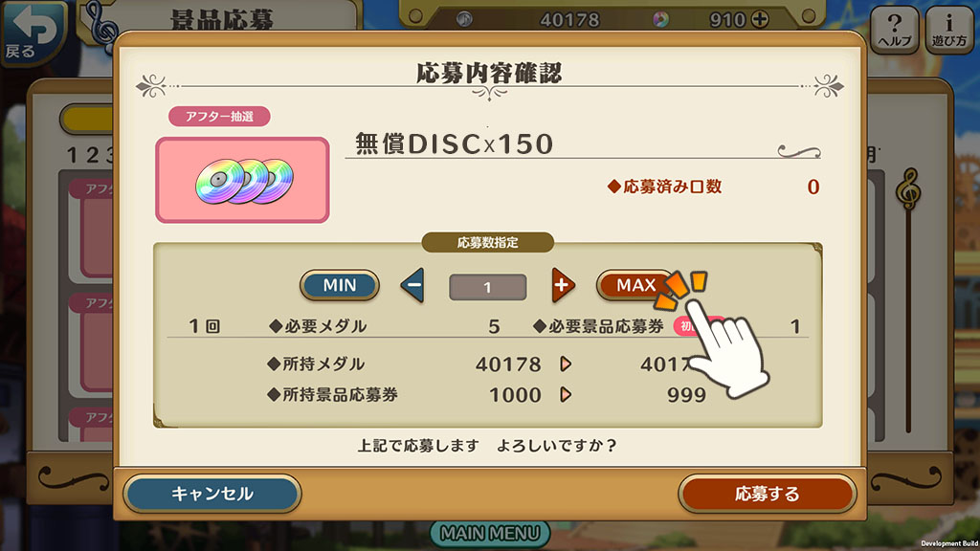980x551 pixels.
Task: Click the rainbow disc currency icon
Action: (x=660, y=19)
